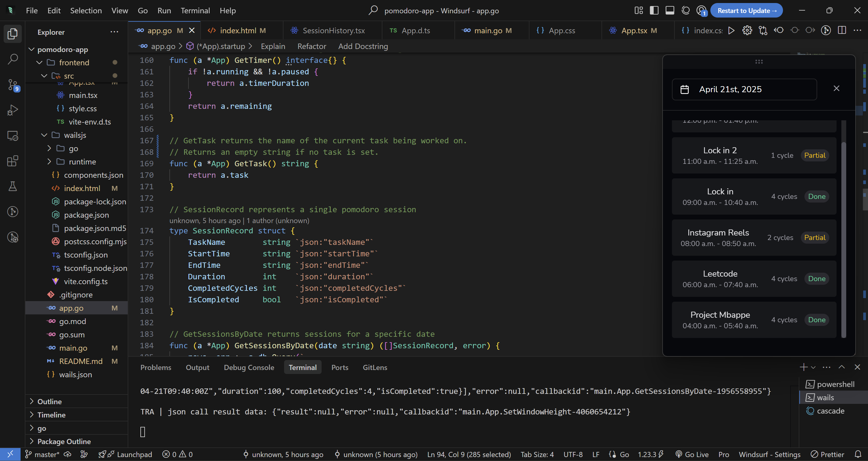
Task: Click the Explain code lens link
Action: click(x=273, y=47)
